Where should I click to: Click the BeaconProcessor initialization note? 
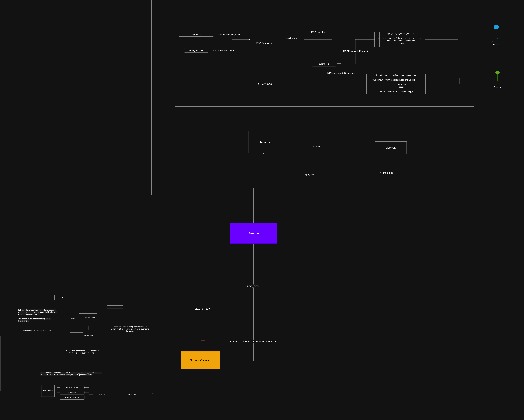pyautogui.click(x=71, y=374)
